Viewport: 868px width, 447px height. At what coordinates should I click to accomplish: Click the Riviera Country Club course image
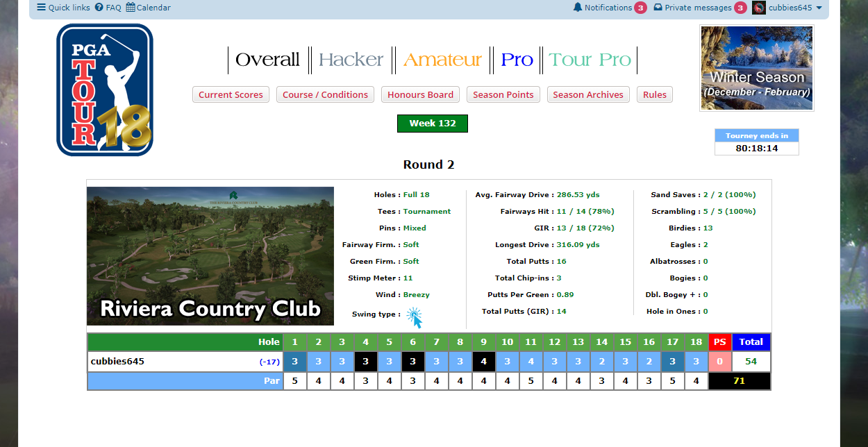click(210, 256)
